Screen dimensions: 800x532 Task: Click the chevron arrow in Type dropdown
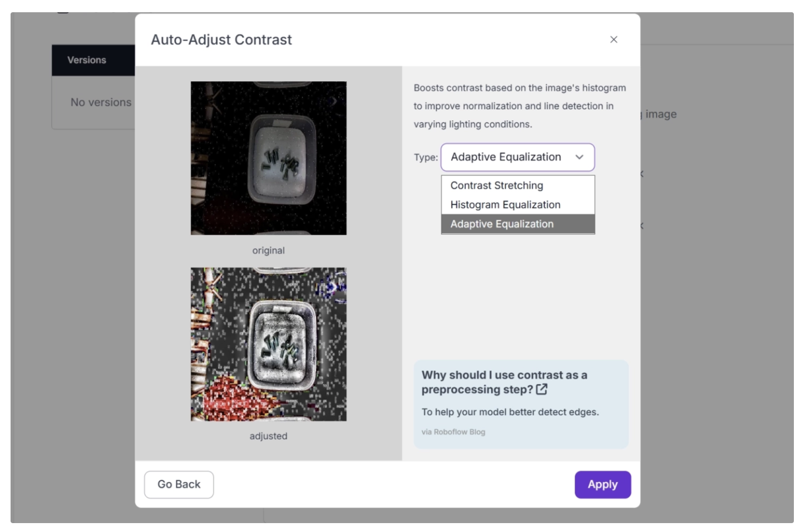pyautogui.click(x=579, y=157)
